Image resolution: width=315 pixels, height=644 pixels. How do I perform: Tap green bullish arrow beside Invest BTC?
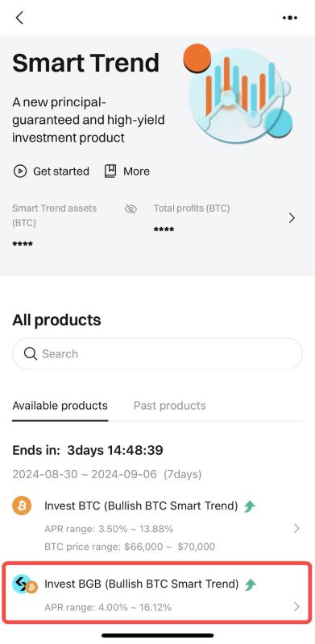click(x=249, y=506)
